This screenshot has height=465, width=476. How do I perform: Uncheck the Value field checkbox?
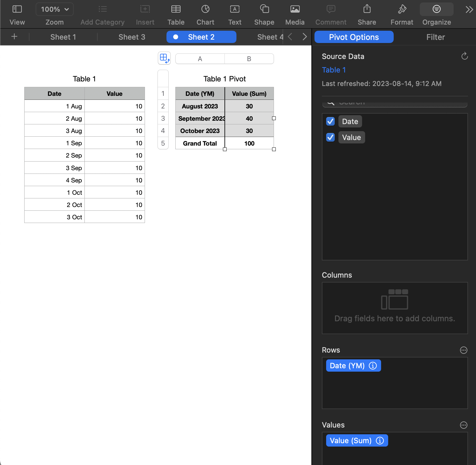tap(330, 137)
